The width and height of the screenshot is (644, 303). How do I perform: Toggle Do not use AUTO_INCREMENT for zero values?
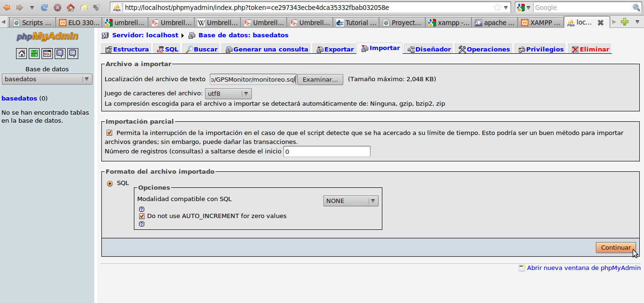pyautogui.click(x=141, y=216)
